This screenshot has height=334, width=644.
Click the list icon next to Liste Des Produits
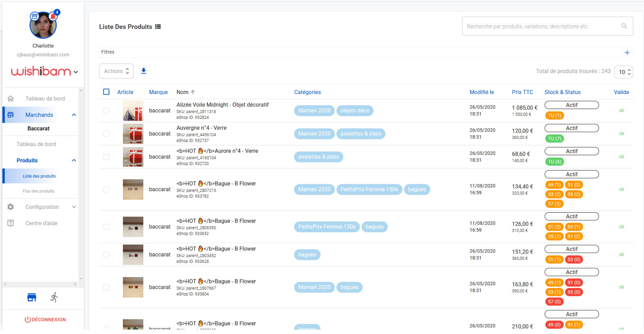click(x=158, y=27)
